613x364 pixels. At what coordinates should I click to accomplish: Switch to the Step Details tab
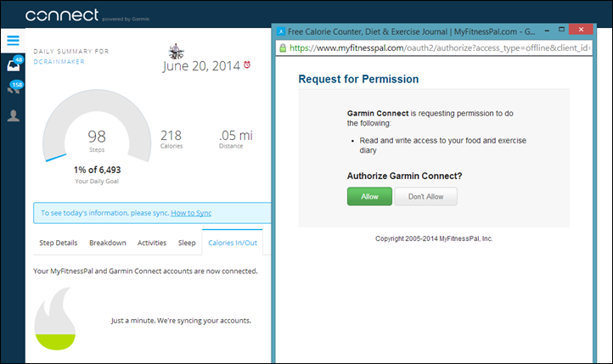(59, 243)
